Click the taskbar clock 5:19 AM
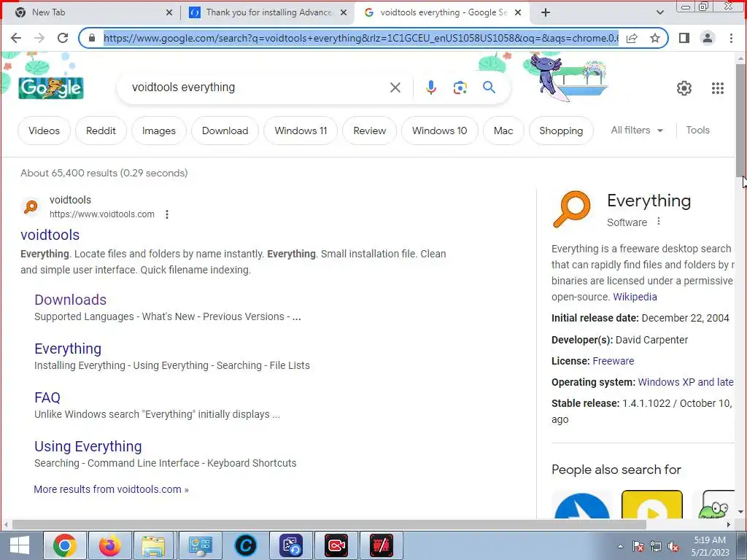 click(x=711, y=545)
